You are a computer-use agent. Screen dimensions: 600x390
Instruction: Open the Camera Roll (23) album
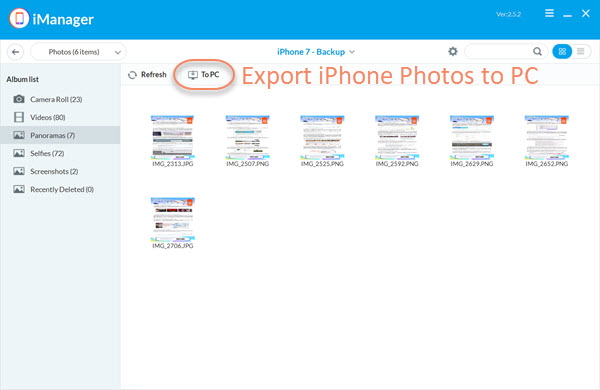point(60,99)
